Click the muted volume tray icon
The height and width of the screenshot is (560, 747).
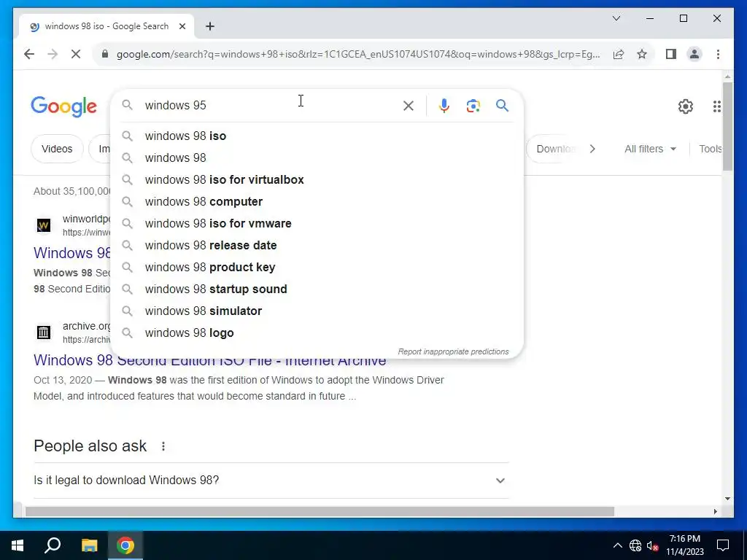point(653,545)
